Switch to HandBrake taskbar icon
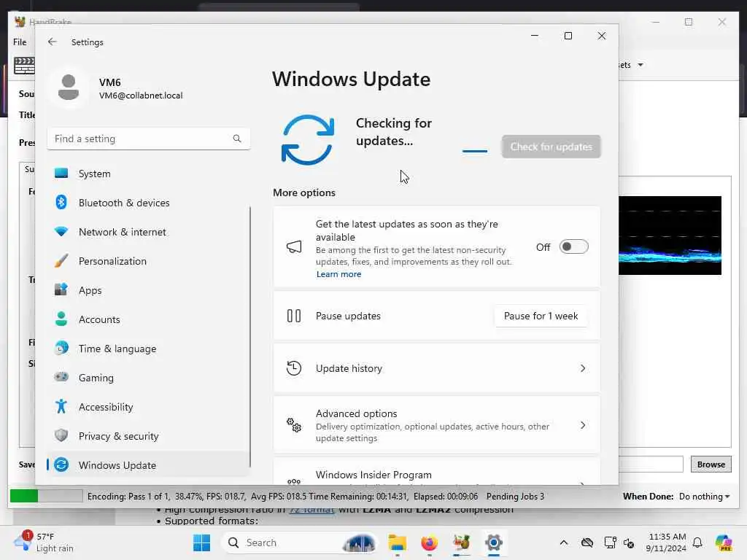The height and width of the screenshot is (560, 747). [461, 542]
